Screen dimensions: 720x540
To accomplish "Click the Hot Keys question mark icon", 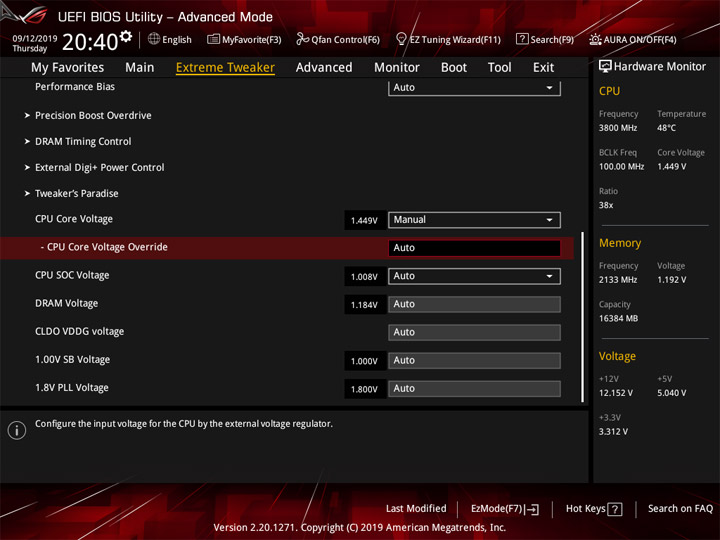I will 614,509.
